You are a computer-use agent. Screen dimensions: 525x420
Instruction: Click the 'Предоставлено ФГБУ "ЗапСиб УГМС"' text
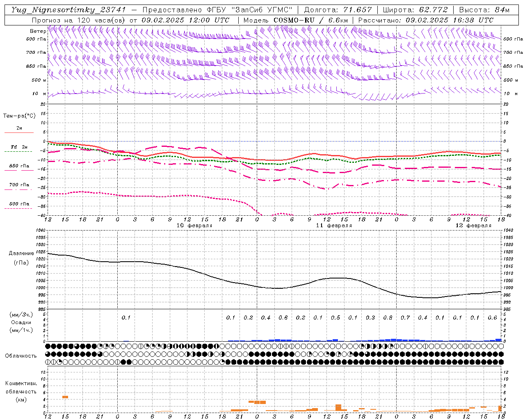click(x=217, y=10)
